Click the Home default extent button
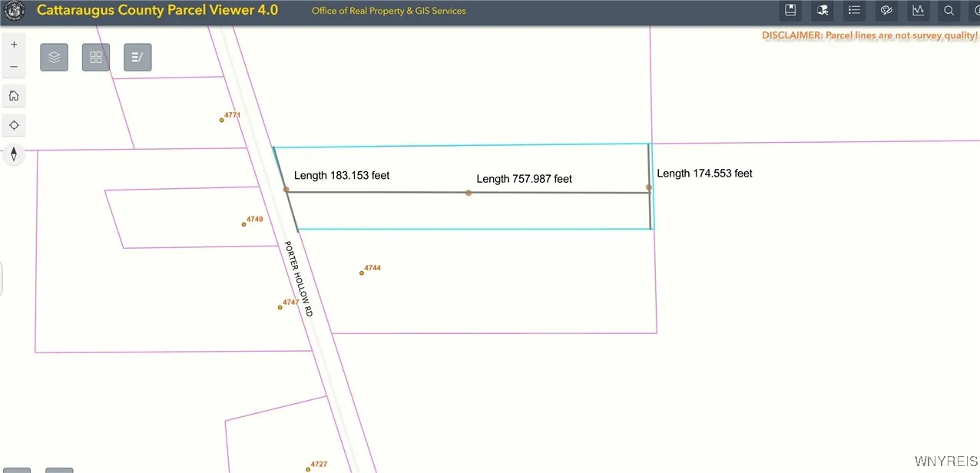 coord(14,96)
